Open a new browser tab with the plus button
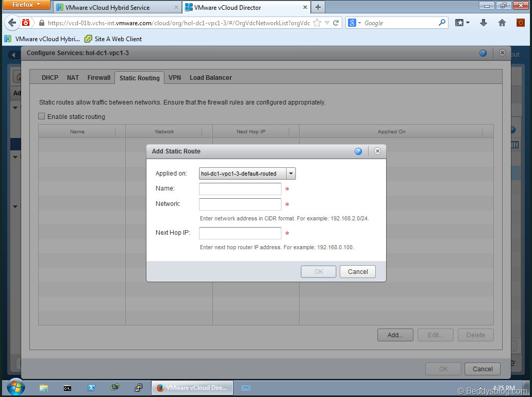The height and width of the screenshot is (397, 532). pos(318,7)
